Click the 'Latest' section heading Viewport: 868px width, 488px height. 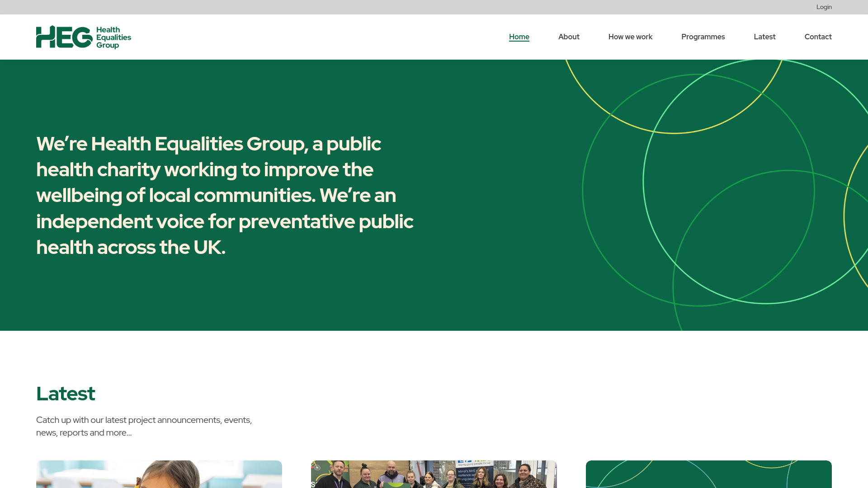pos(66,394)
